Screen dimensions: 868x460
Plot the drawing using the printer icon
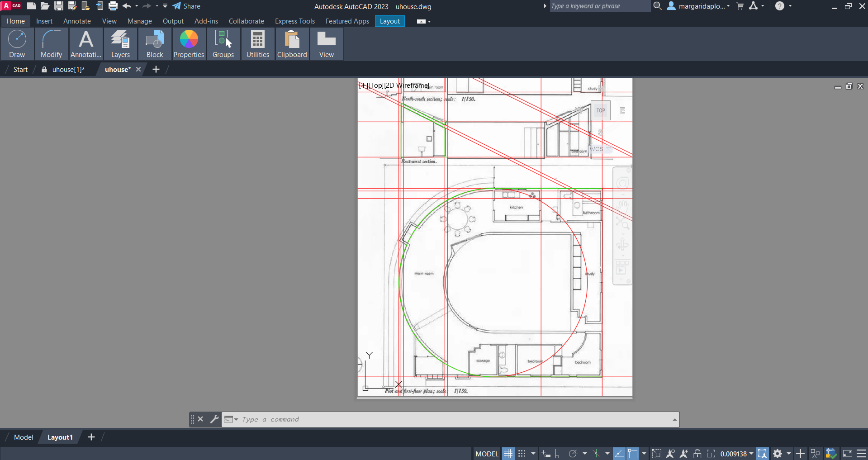point(113,6)
